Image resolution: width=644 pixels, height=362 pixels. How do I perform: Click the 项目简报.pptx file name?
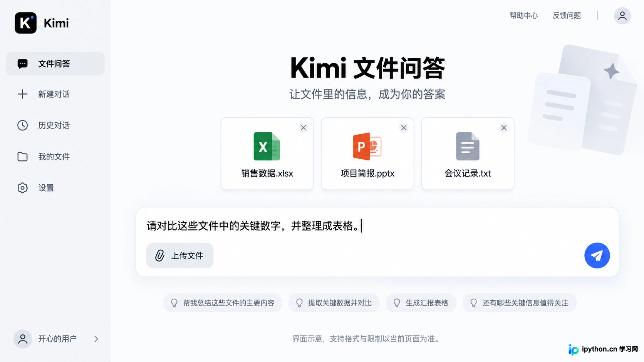pos(367,173)
